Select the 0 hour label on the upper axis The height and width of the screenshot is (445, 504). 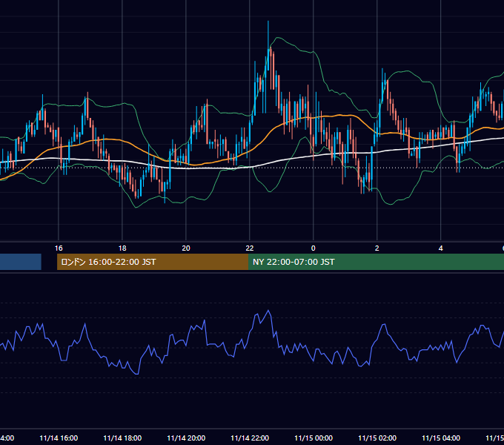point(314,248)
